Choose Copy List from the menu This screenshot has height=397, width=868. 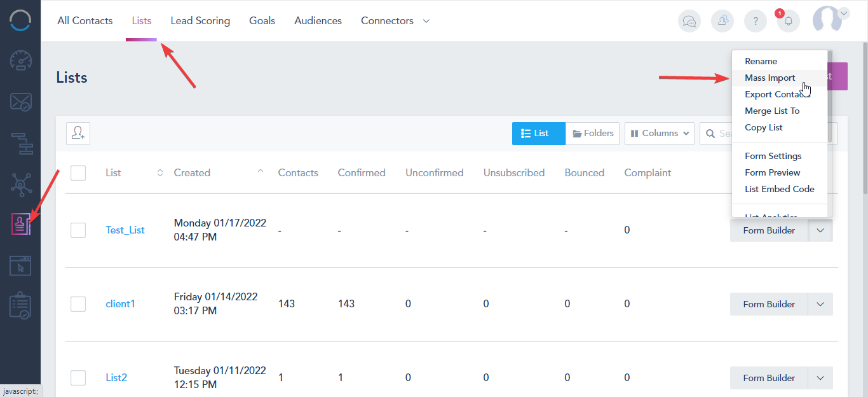point(780,127)
